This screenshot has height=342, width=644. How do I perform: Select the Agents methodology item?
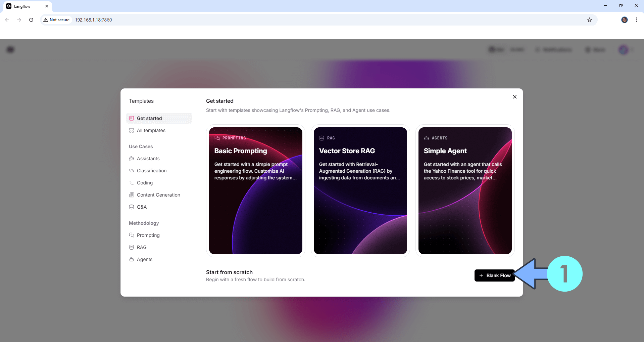(x=159, y=259)
